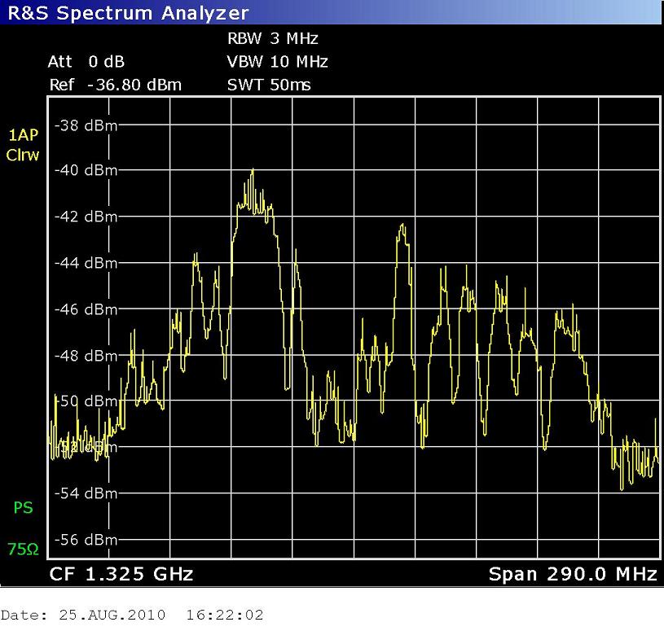Click the highest trace peak near -40 dBm
Viewport: 664px width, 644px height.
(x=253, y=170)
